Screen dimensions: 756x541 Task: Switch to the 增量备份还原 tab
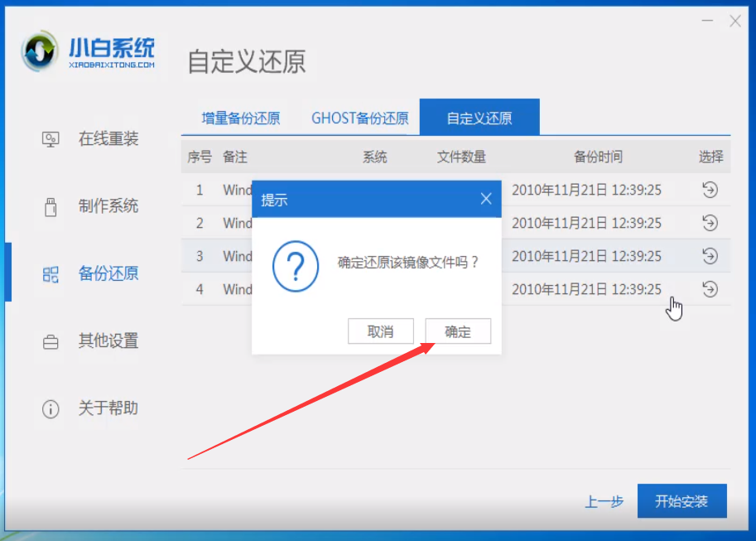tap(241, 118)
